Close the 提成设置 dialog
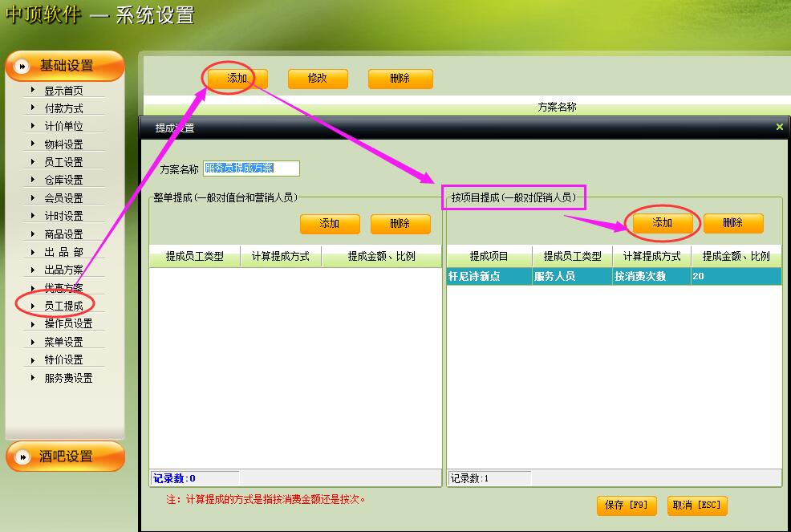The height and width of the screenshot is (532, 791). 780,127
